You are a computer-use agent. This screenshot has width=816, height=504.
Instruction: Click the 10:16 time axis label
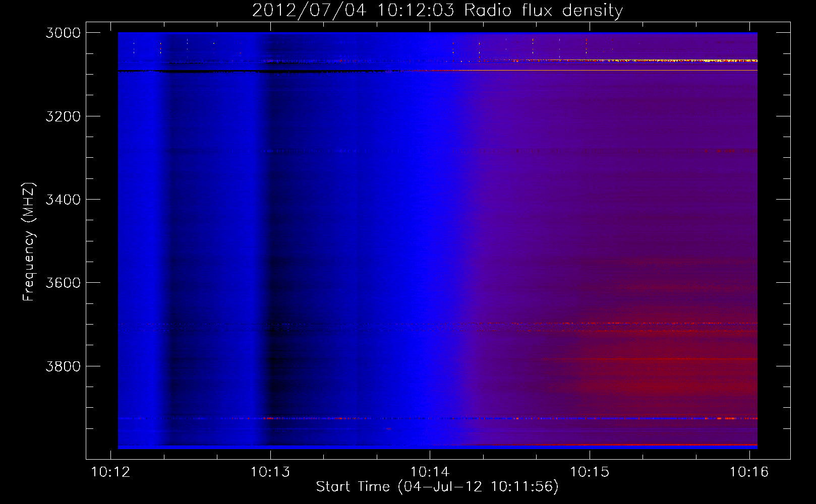click(749, 472)
